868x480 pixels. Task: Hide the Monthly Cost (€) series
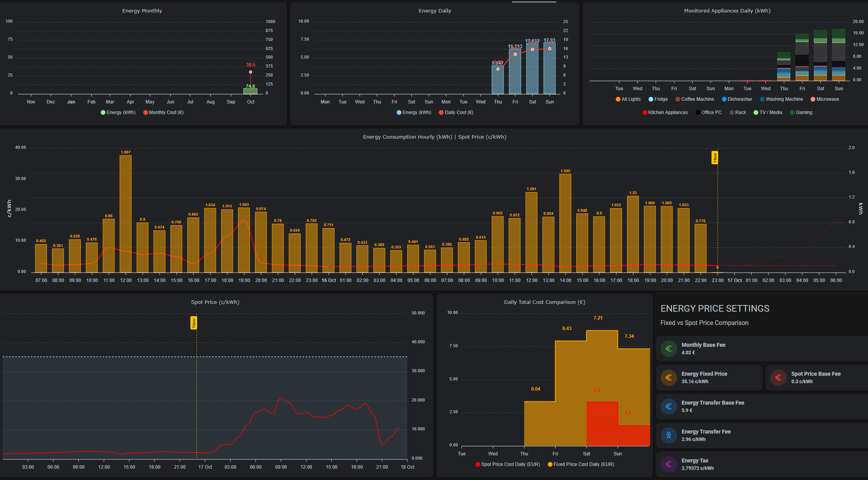(163, 112)
